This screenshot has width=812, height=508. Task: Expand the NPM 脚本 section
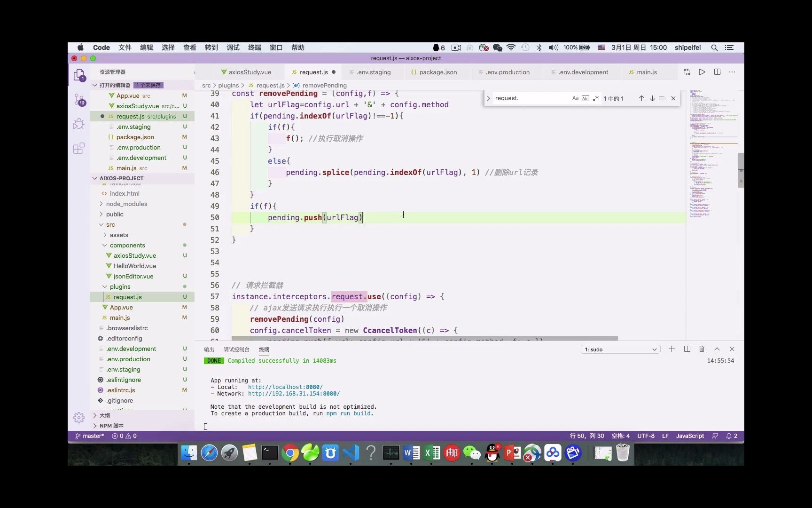click(95, 426)
